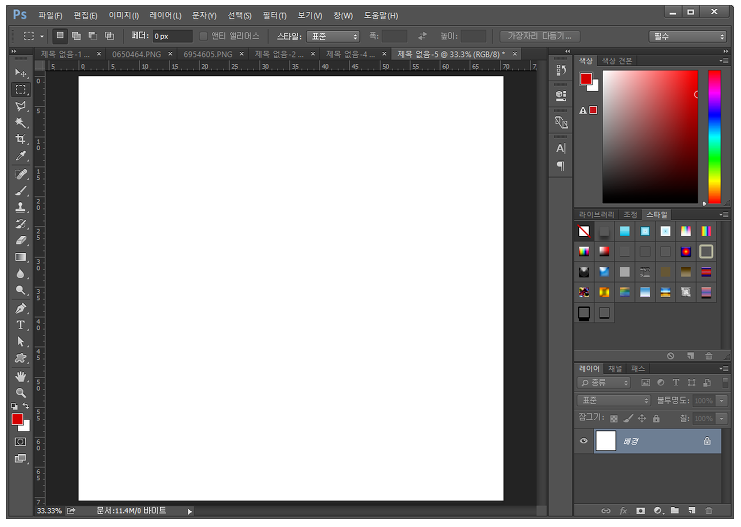Viewport: 741px width, 527px height.
Task: Open the 필수 workspace dropdown
Action: pos(687,36)
